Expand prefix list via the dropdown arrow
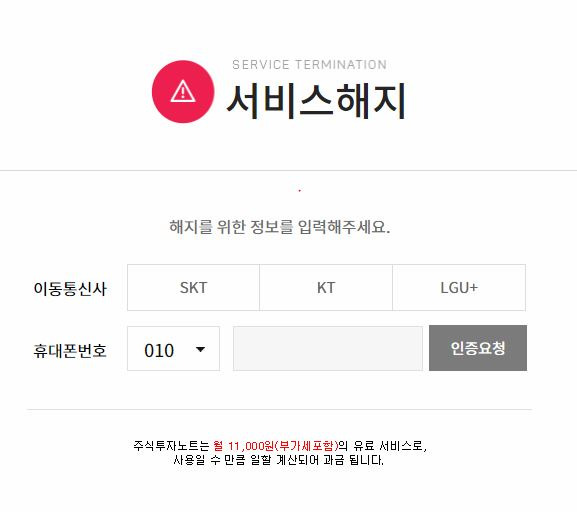The width and height of the screenshot is (577, 512). [201, 349]
